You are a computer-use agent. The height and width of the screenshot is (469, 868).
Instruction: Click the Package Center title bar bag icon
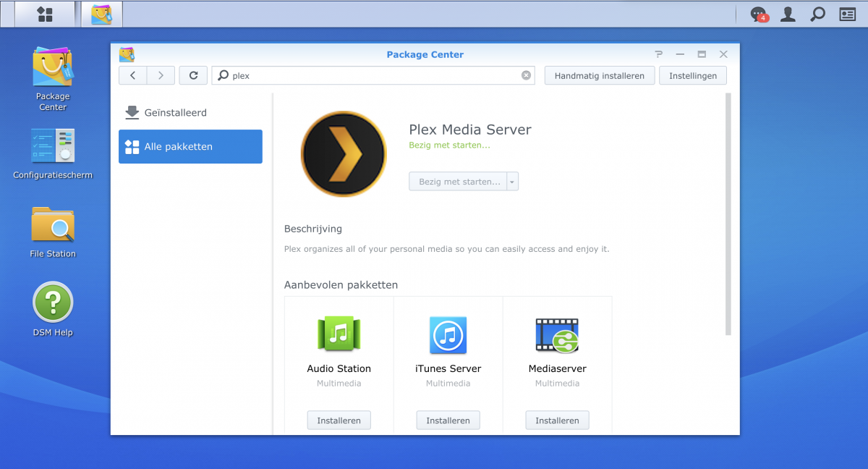click(127, 54)
